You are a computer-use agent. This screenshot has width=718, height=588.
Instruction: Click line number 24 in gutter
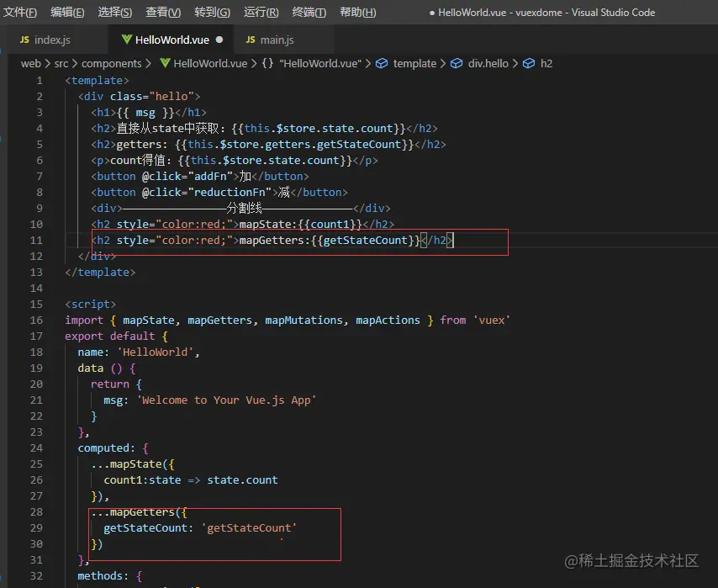(x=36, y=448)
